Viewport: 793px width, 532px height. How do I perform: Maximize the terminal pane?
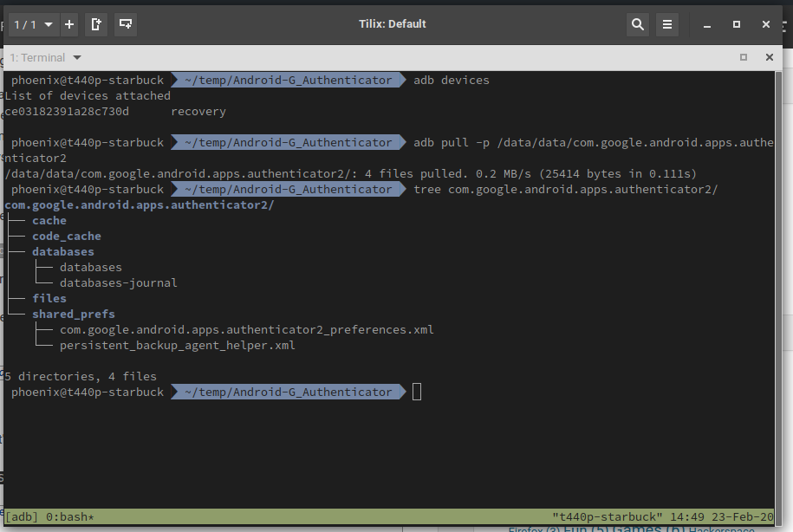744,57
